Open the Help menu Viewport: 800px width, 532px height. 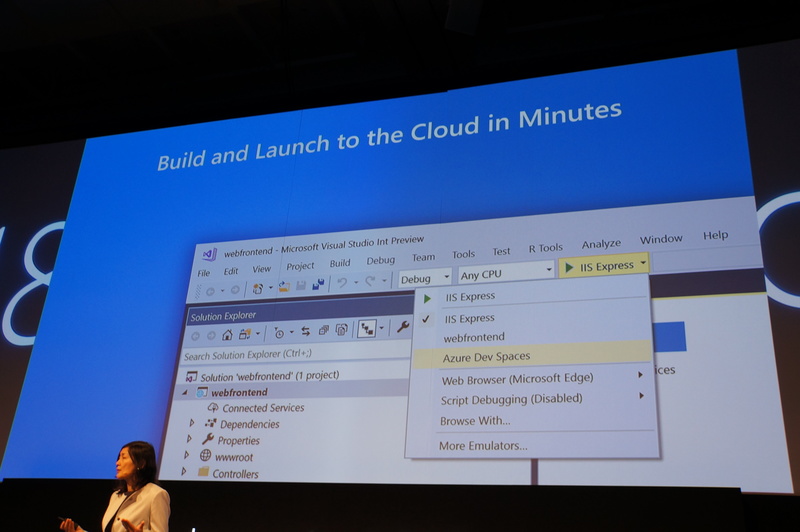715,235
